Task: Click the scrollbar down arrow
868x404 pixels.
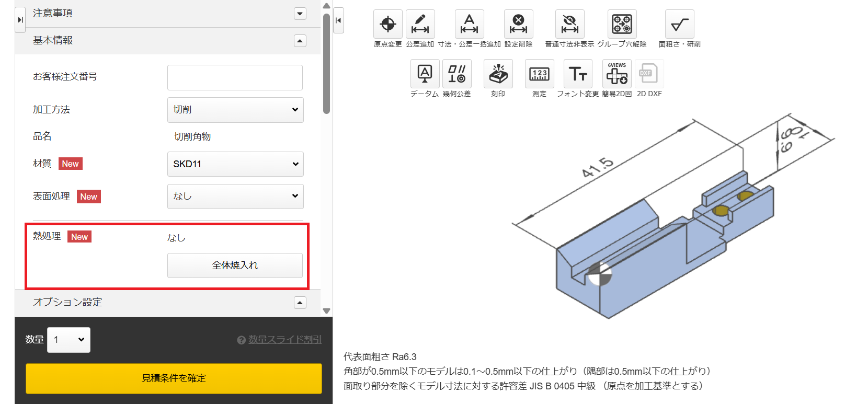Action: 326,310
